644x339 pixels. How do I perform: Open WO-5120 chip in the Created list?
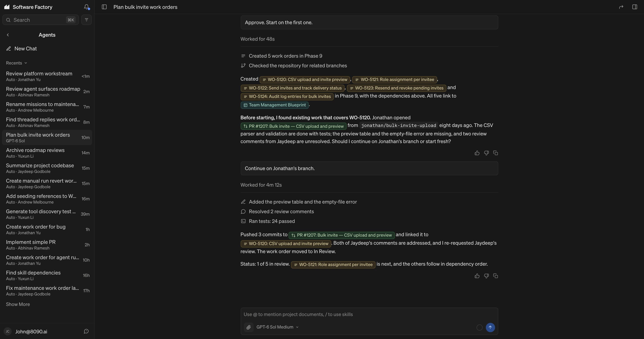tap(305, 80)
